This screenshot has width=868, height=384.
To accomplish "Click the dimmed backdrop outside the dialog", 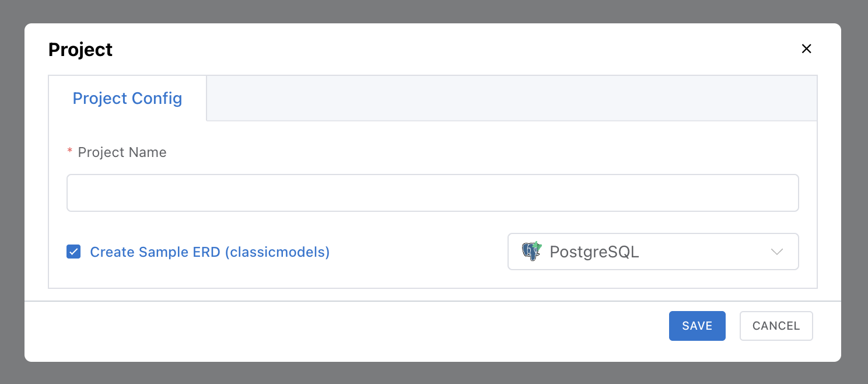I will (x=434, y=11).
